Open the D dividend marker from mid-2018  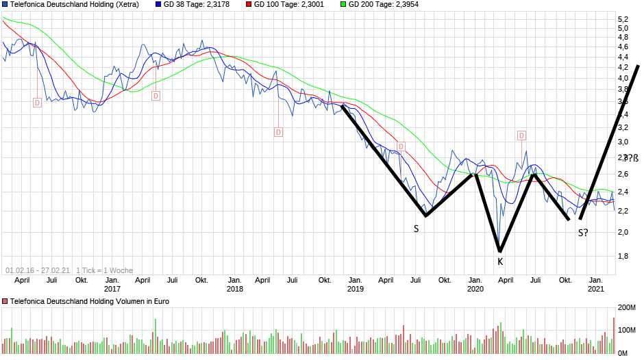[x=278, y=132]
